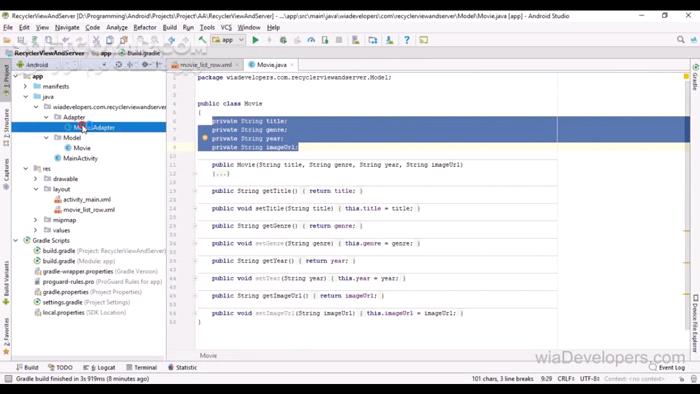Click the Save All toolbar icon
Screen dimensions: 700x394
[x=21, y=40]
